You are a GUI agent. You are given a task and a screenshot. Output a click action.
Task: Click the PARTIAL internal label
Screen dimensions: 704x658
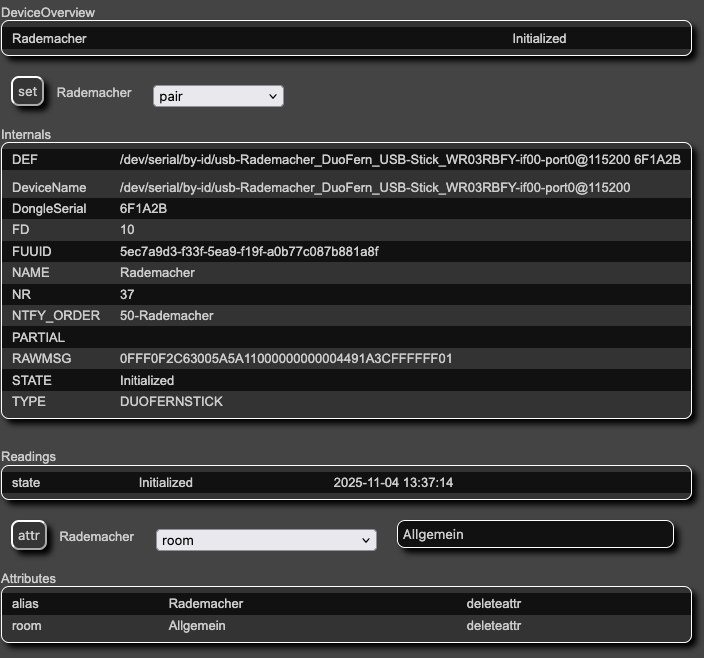click(39, 338)
